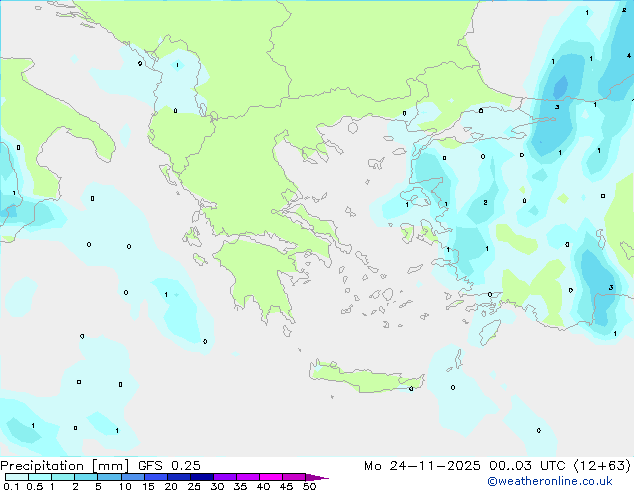634x490 pixels.
Task: Open the weatheronline.co.uk copyright link
Action: [550, 481]
